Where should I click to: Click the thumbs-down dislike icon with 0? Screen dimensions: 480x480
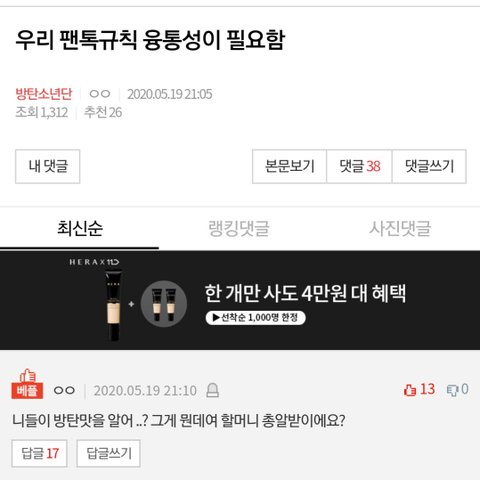click(453, 390)
